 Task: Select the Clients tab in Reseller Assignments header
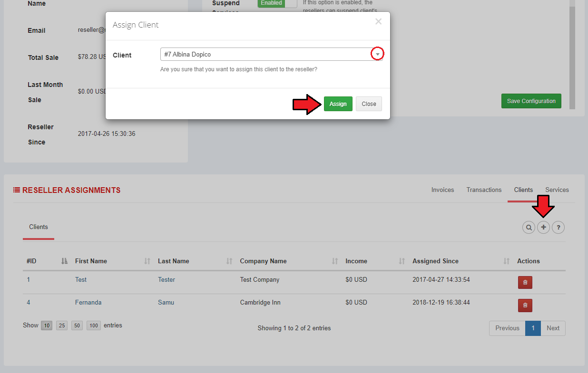pyautogui.click(x=523, y=190)
